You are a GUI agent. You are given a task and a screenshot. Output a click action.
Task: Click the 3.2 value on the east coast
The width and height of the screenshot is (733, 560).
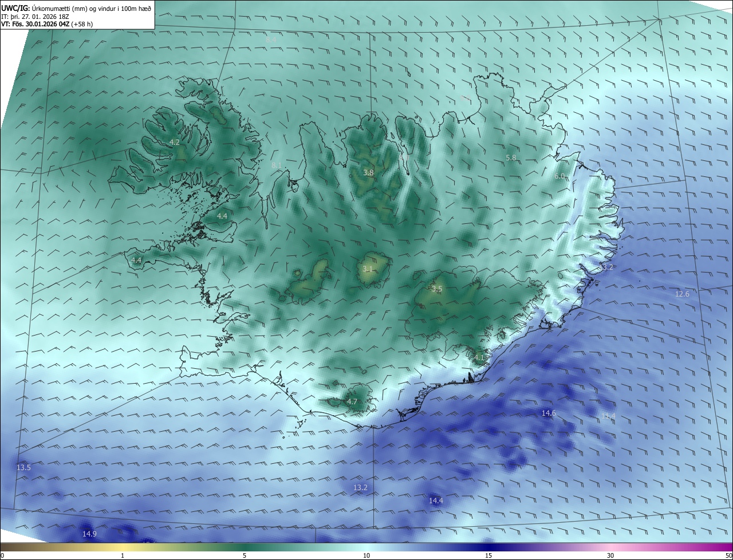point(608,267)
